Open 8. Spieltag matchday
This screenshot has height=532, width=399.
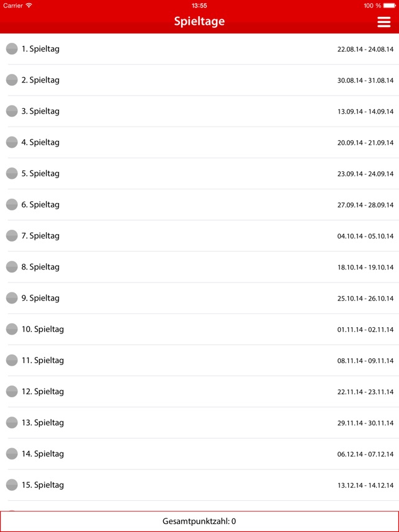(x=200, y=267)
